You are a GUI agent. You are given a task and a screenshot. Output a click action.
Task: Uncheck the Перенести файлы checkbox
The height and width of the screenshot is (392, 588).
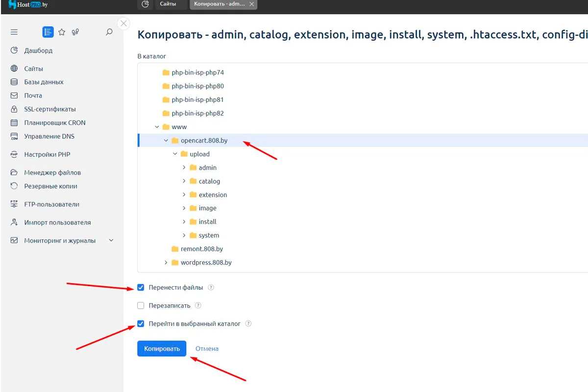pyautogui.click(x=141, y=288)
